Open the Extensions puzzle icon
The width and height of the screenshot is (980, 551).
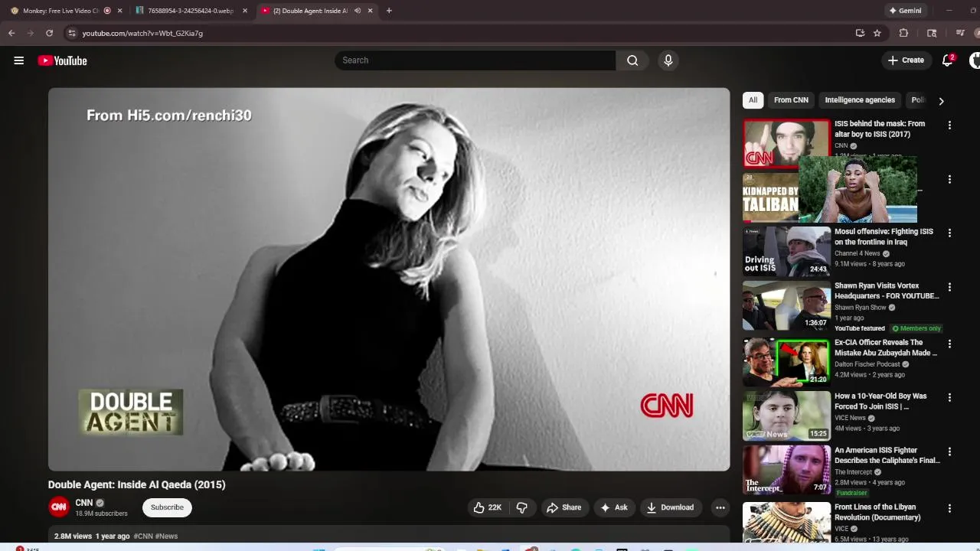point(903,33)
